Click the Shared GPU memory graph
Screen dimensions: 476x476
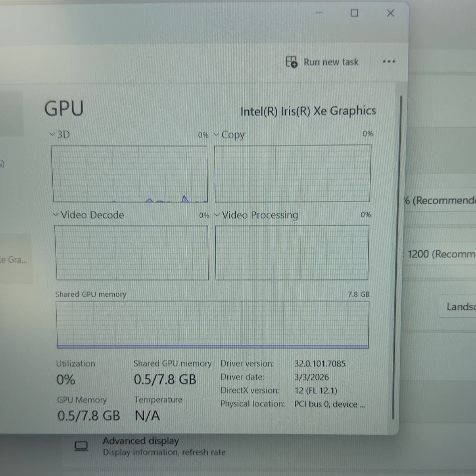tap(213, 325)
